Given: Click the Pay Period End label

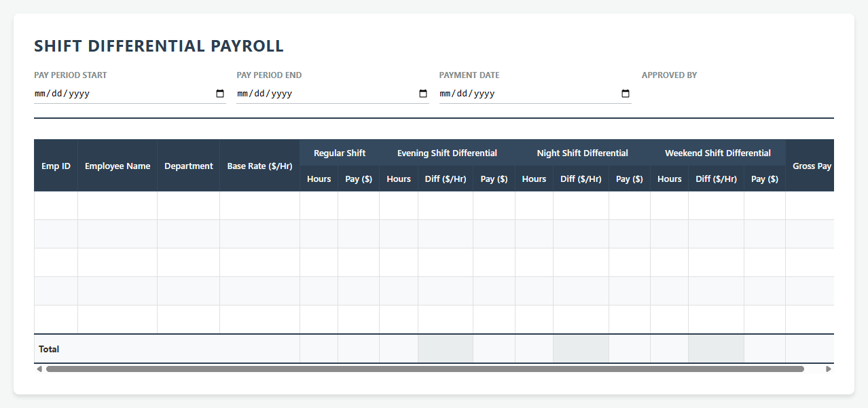Looking at the screenshot, I should [x=269, y=75].
